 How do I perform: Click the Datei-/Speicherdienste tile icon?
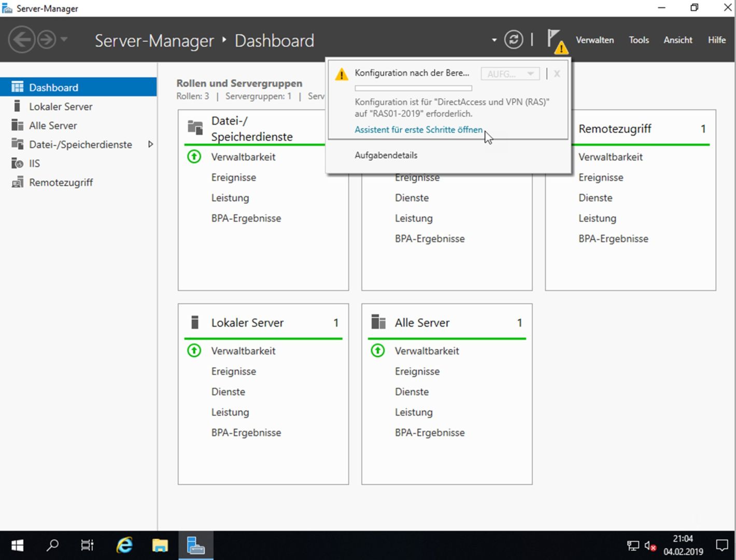pyautogui.click(x=195, y=127)
